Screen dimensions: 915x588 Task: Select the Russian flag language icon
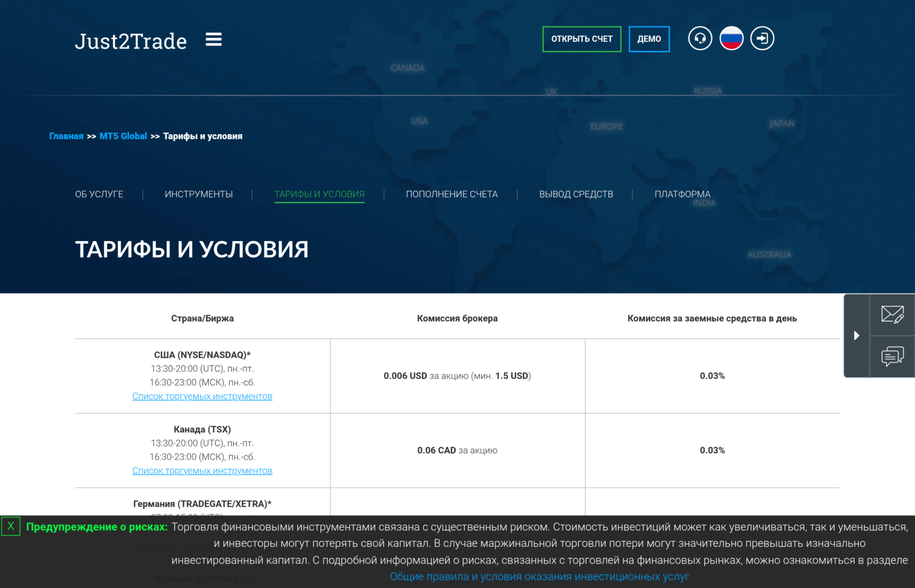click(x=731, y=39)
